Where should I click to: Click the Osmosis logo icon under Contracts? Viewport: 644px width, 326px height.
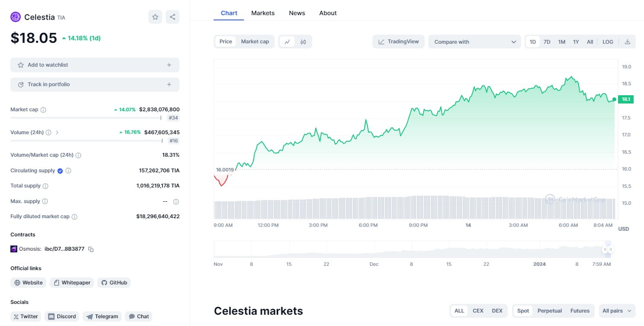(14, 249)
